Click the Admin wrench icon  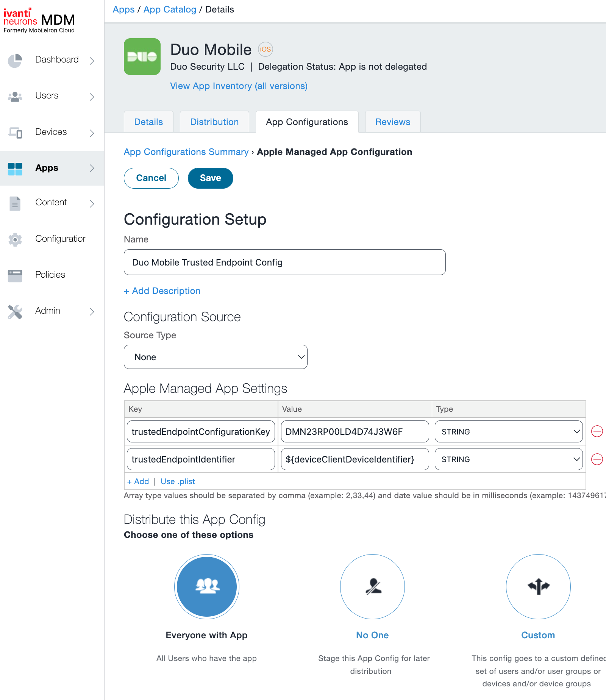click(15, 311)
